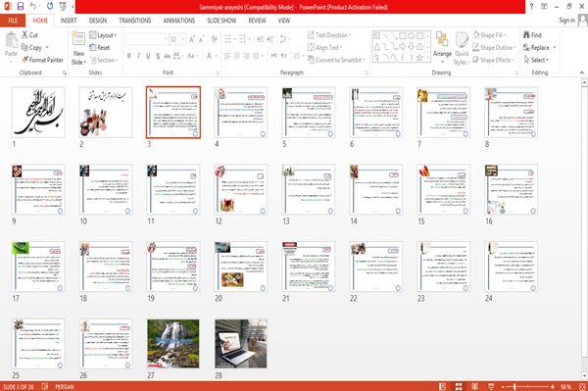Viewport: 588px width, 391px height.
Task: Start the Slide Show from the status bar icon
Action: pyautogui.click(x=491, y=386)
